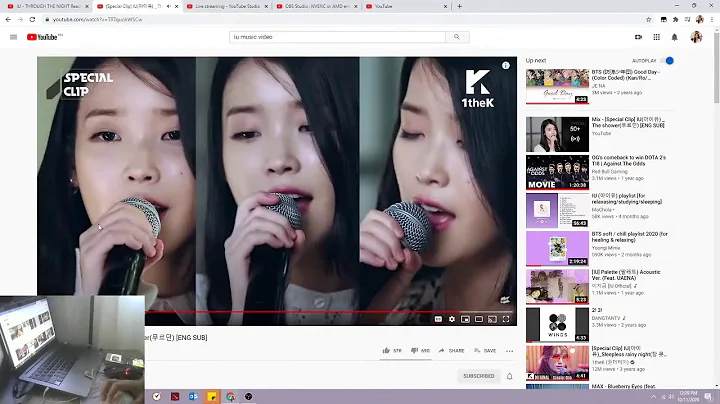Click the youtube.com address bar

pyautogui.click(x=342, y=19)
